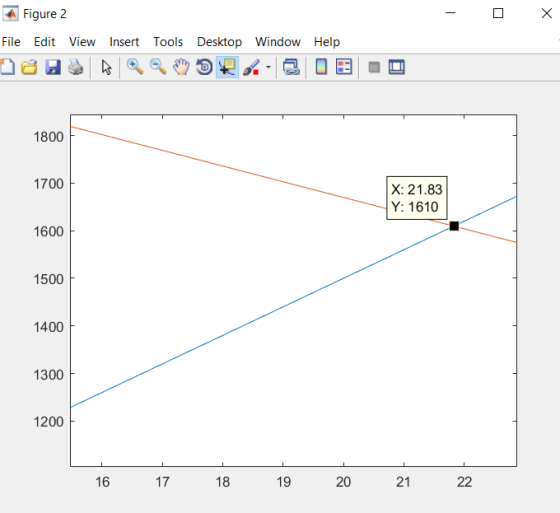Open the Desktop menu
Image resolution: width=560 pixels, height=513 pixels.
[x=219, y=42]
